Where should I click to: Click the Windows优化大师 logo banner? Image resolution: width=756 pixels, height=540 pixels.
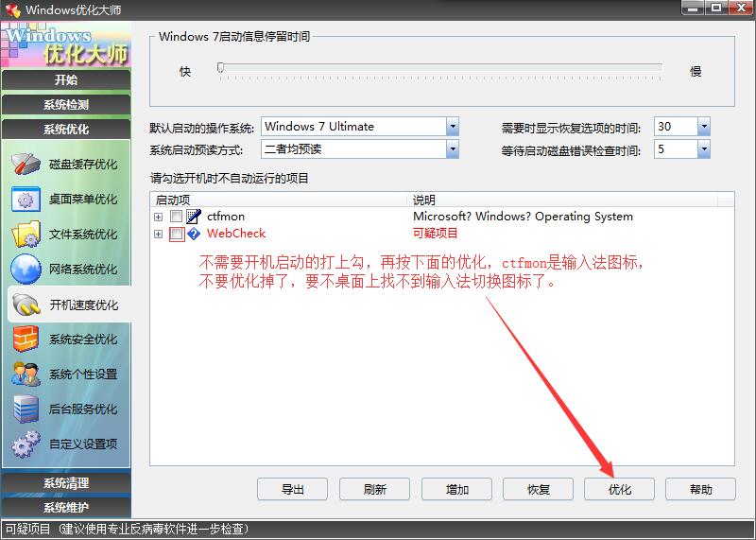66,44
